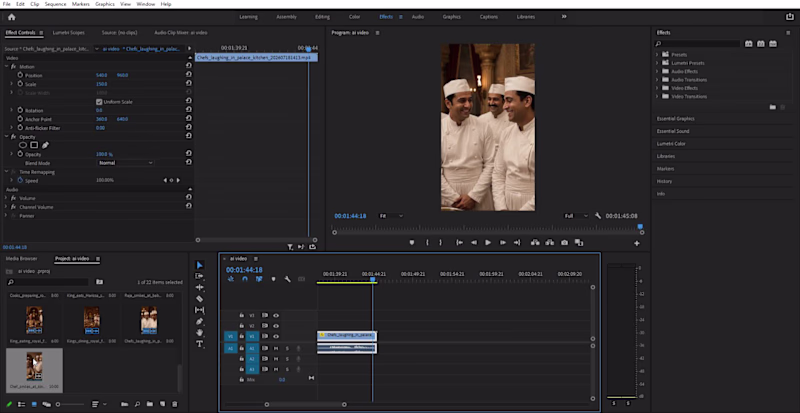
Task: Show more workspaces overflow chevron
Action: (564, 17)
